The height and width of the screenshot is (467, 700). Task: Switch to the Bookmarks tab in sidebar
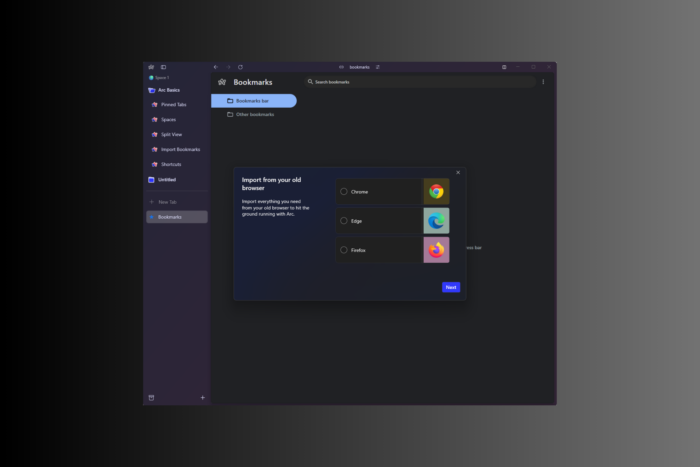pos(177,217)
